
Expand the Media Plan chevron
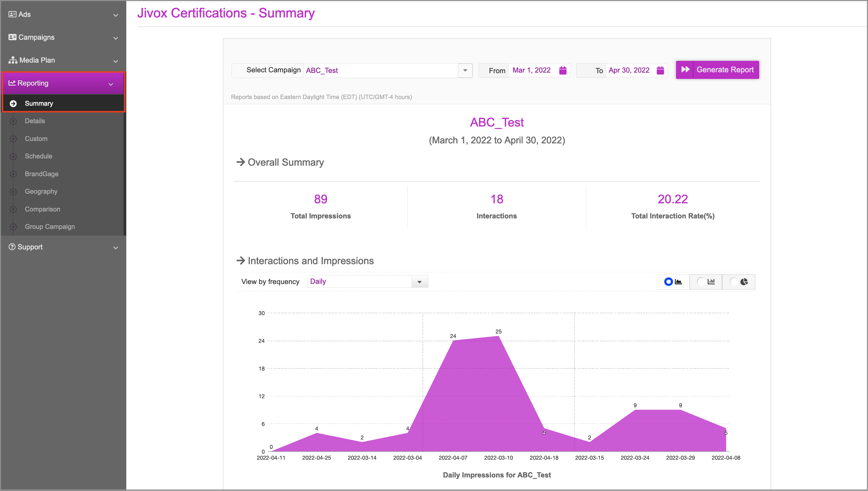tap(116, 61)
